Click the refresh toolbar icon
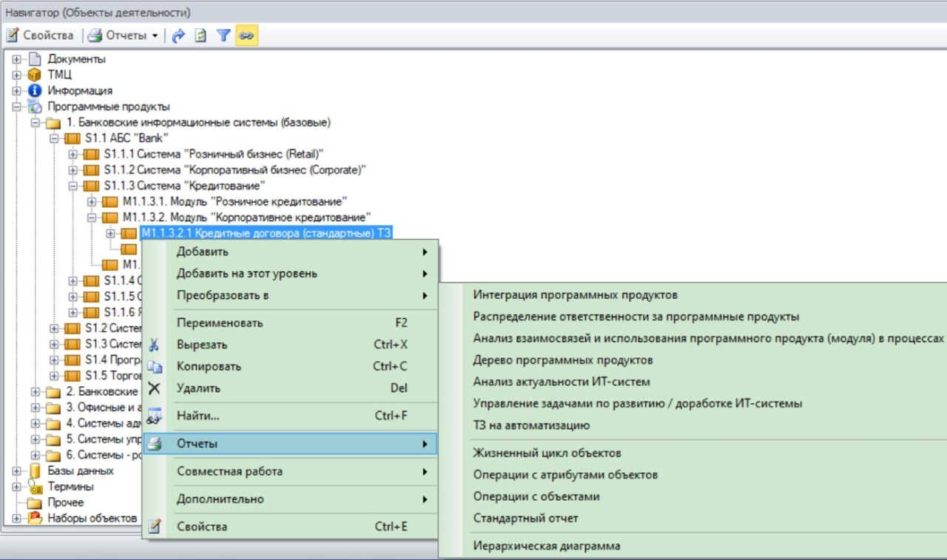 [200, 36]
